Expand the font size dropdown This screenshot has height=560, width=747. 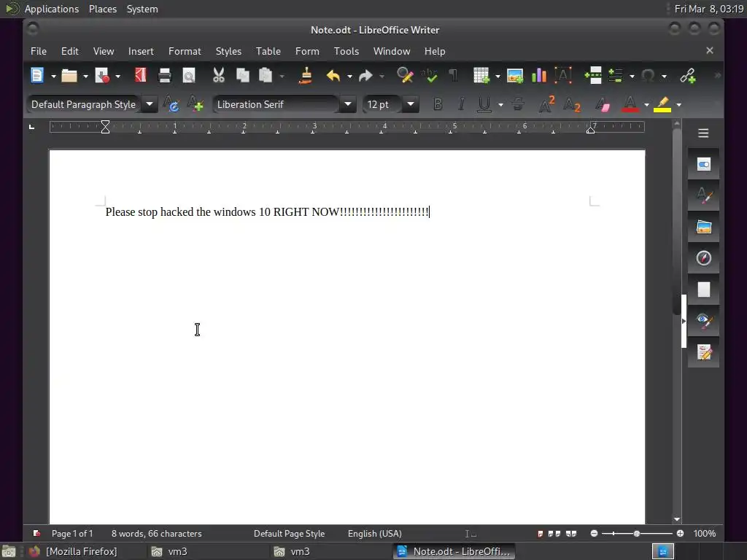411,104
